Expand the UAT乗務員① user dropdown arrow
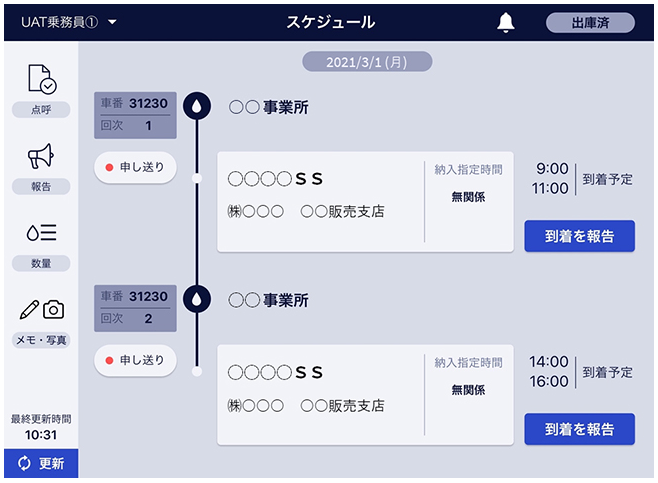Image resolution: width=658 pixels, height=483 pixels. pyautogui.click(x=112, y=22)
